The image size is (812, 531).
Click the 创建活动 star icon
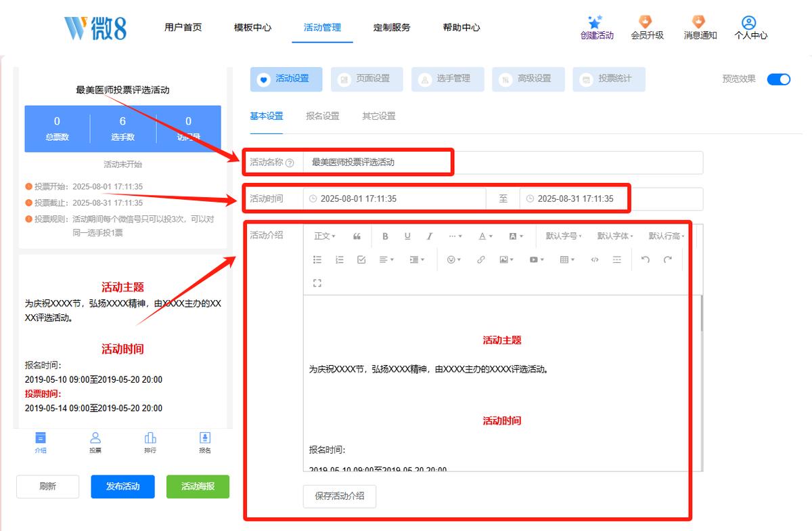click(595, 23)
